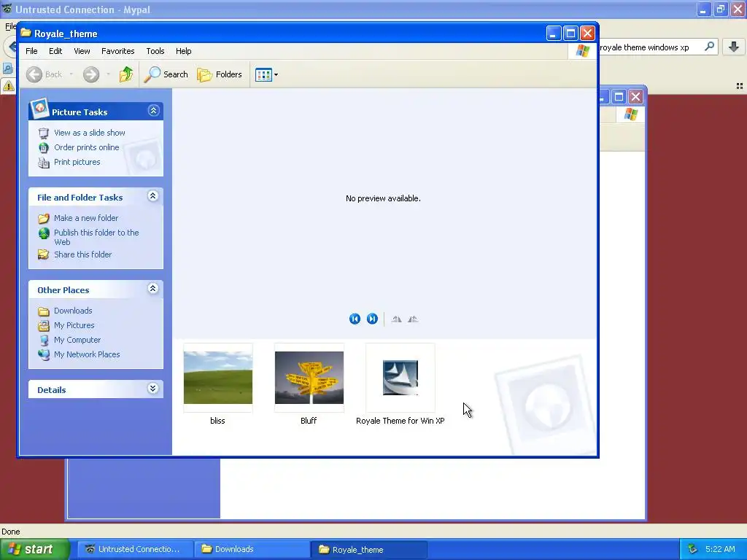The height and width of the screenshot is (560, 747).
Task: Collapse the File and Folder Tasks panel
Action: click(x=153, y=195)
